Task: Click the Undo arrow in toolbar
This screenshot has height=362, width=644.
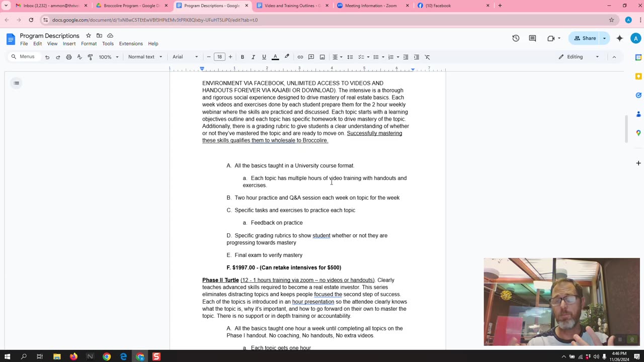Action: (47, 57)
